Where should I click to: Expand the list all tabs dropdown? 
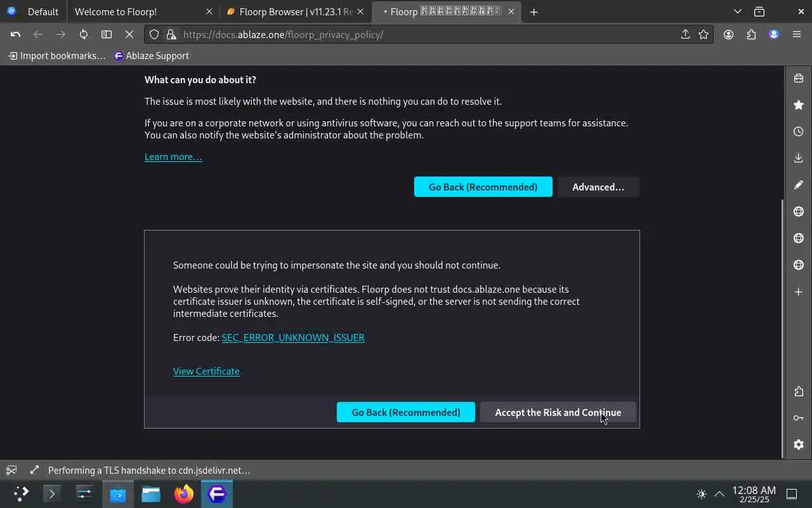coord(737,12)
